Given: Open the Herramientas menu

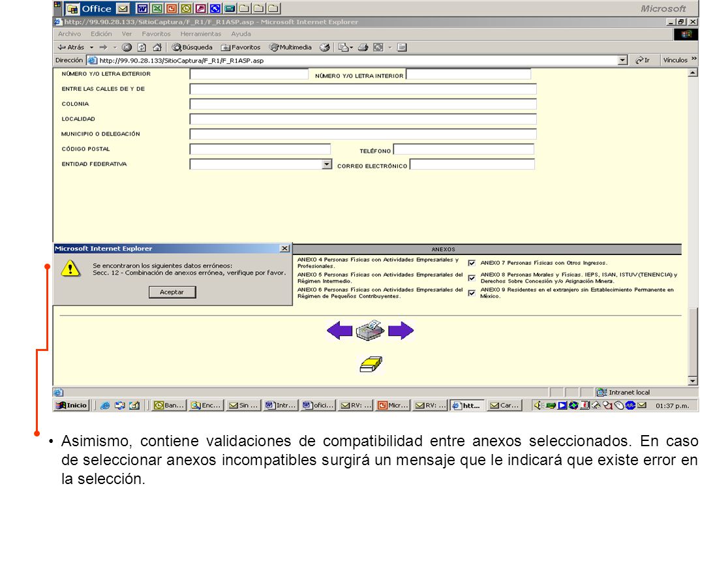Looking at the screenshot, I should click(x=200, y=34).
